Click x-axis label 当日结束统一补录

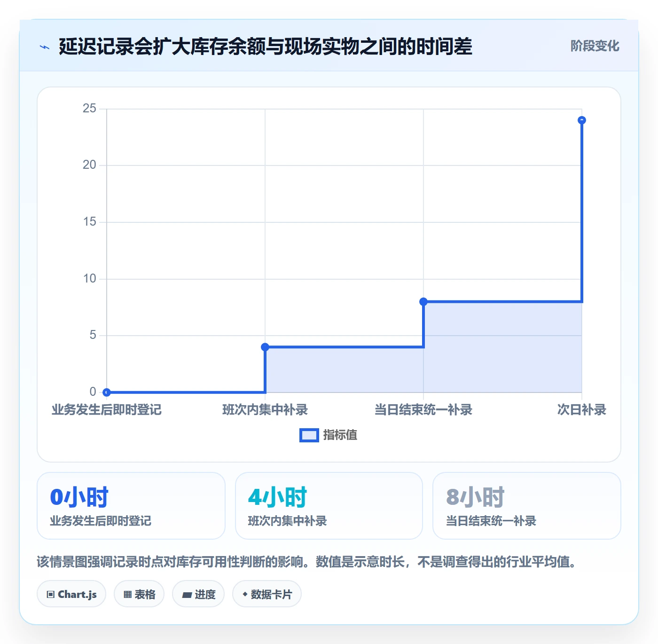click(423, 410)
